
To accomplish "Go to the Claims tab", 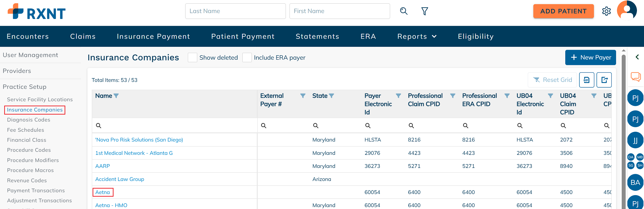I will [83, 36].
